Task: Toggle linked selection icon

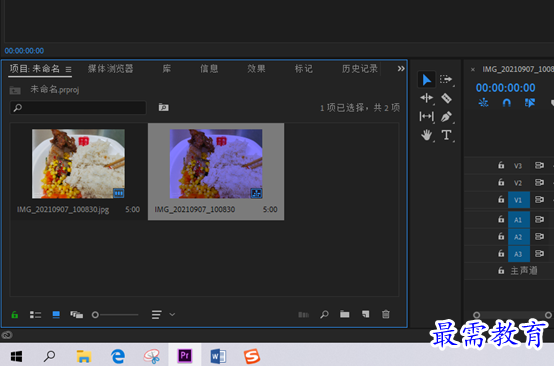Action: 530,103
